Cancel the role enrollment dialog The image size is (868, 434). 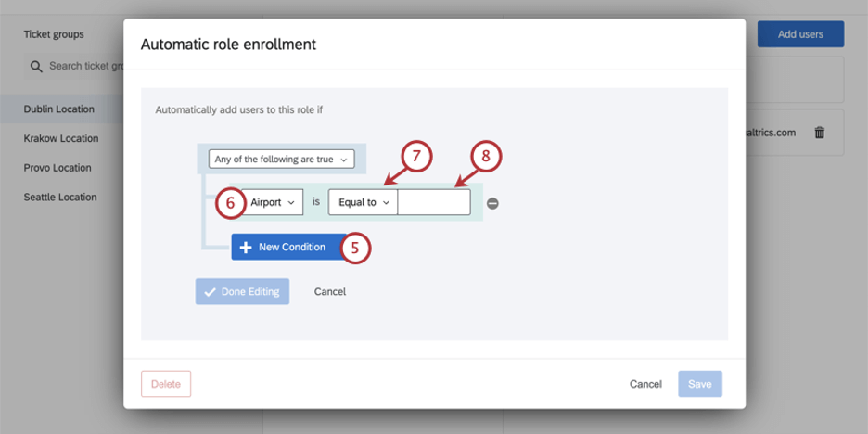[645, 384]
